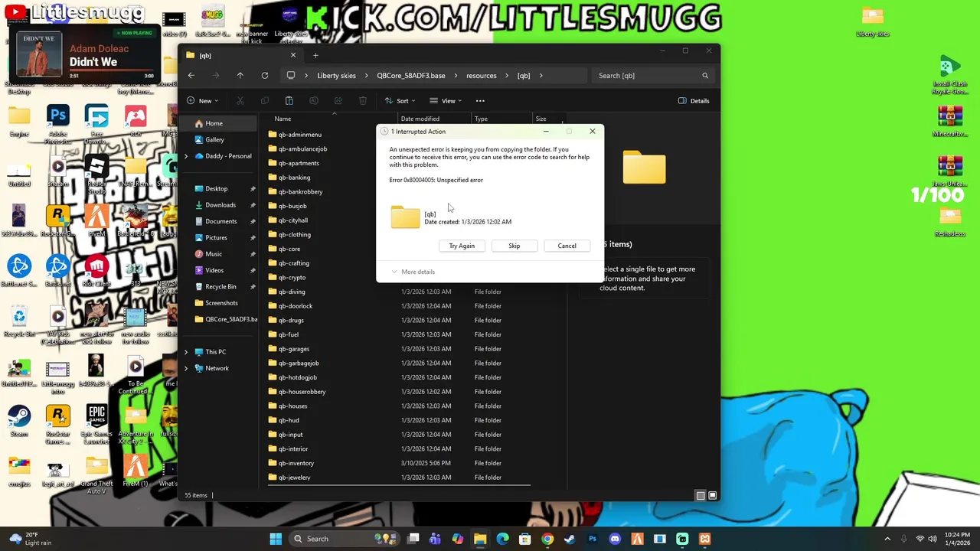Viewport: 980px width, 551px height.
Task: Open chevron after resources breadcrumb
Action: click(507, 76)
